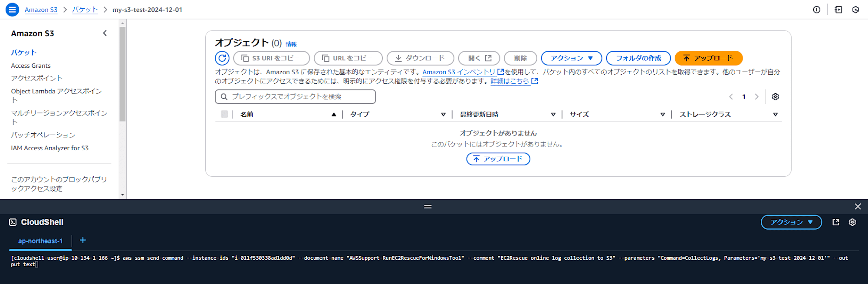The width and height of the screenshot is (868, 284).
Task: Click the バケット breadcrumb link
Action: click(85, 10)
